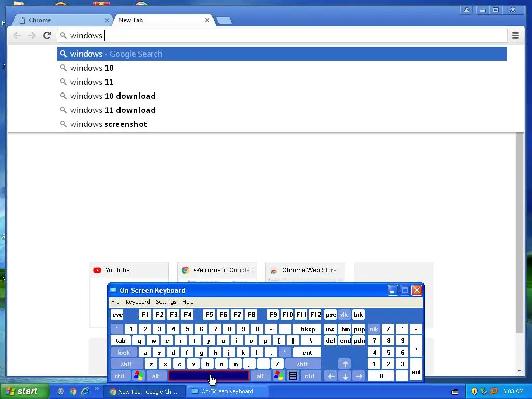Click the Chrome quick launch icon in taskbar
532x399 pixels.
(x=73, y=392)
